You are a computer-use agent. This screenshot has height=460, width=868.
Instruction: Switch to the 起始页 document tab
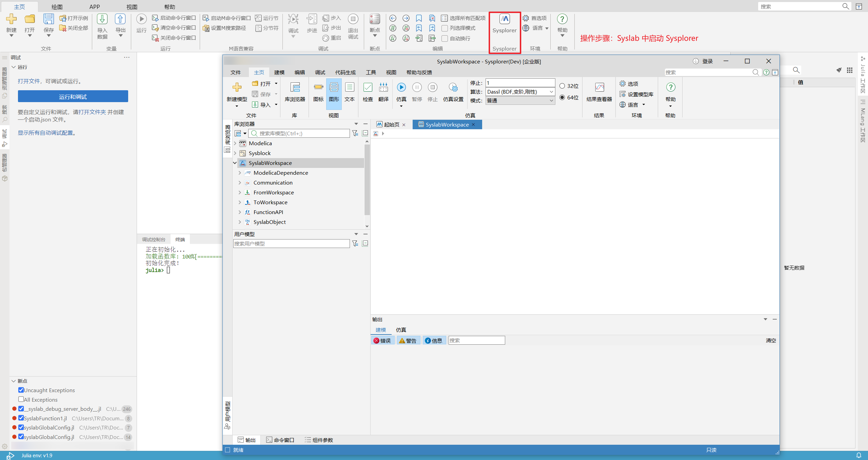coord(391,125)
